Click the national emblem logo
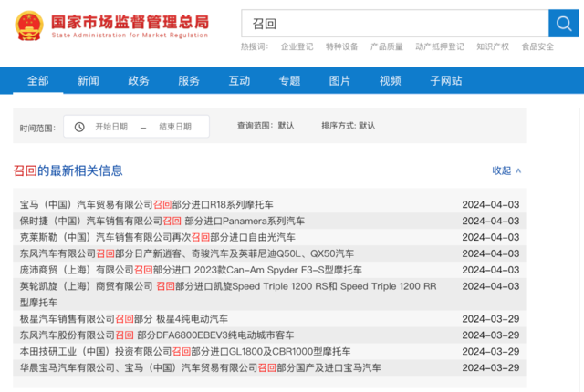Screen dimensions: 584x392 [x=27, y=28]
